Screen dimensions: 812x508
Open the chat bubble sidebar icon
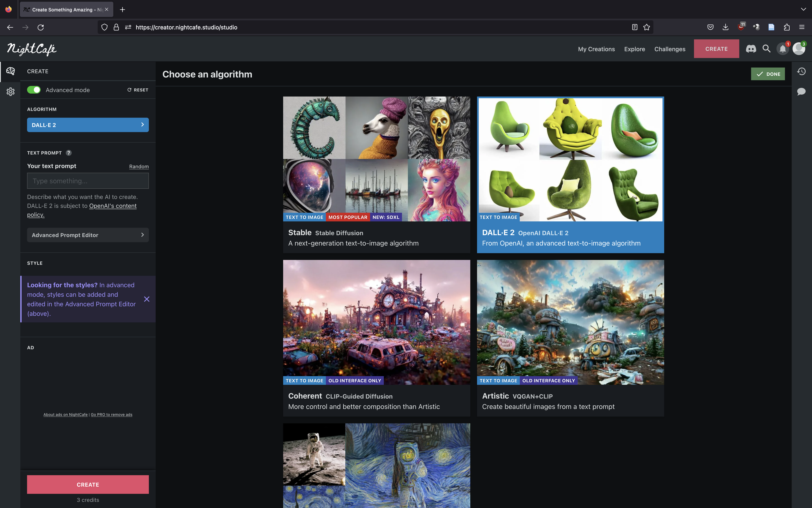[802, 91]
